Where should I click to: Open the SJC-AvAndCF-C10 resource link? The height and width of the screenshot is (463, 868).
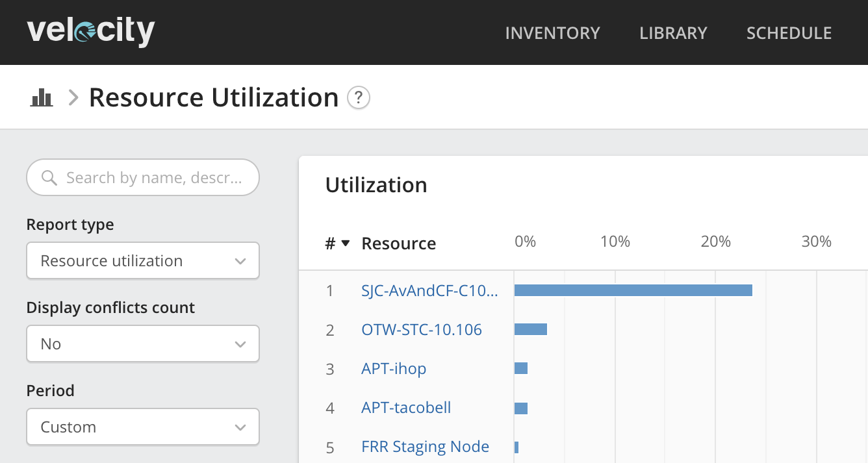pos(429,291)
